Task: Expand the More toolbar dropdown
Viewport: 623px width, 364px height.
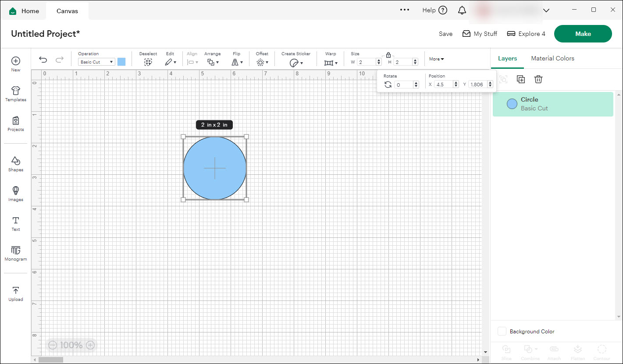Action: (436, 59)
